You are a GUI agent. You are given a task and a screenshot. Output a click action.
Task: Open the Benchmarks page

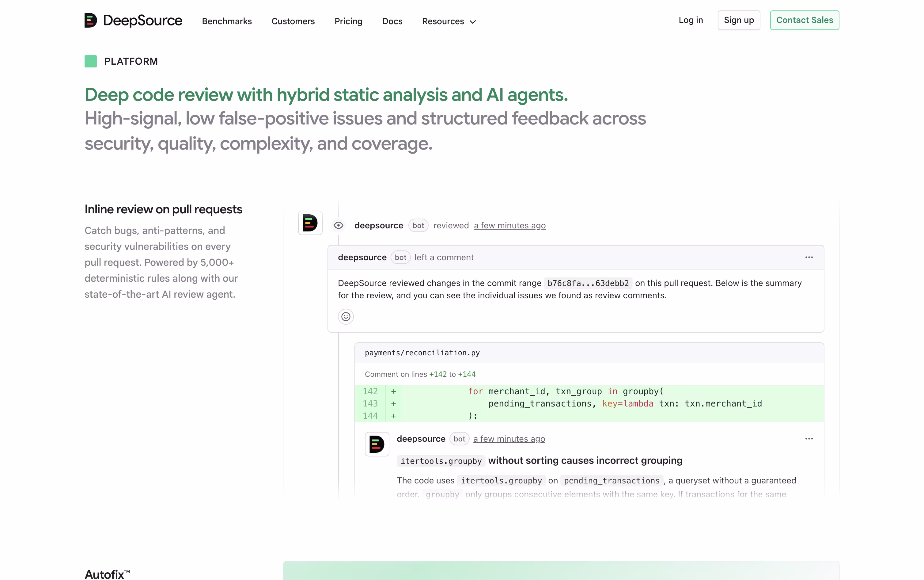[x=227, y=21]
